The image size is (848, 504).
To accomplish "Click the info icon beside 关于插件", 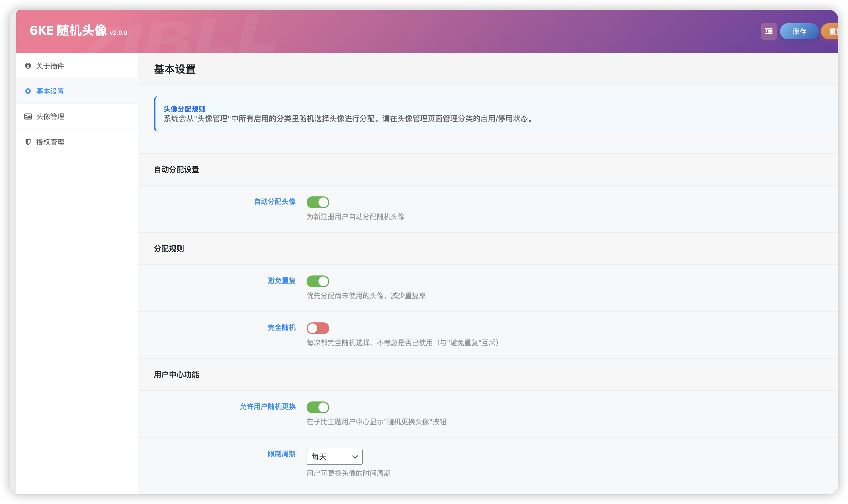I will point(28,66).
